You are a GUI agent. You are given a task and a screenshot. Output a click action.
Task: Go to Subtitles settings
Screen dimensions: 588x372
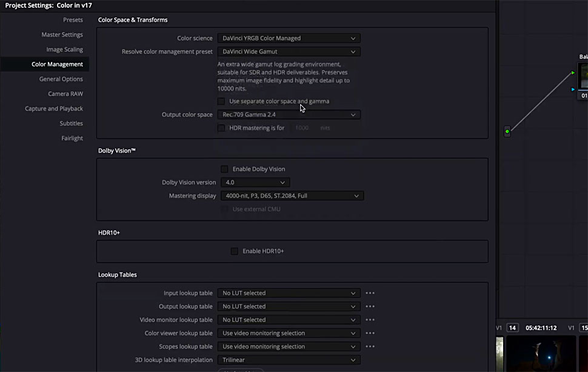(71, 123)
